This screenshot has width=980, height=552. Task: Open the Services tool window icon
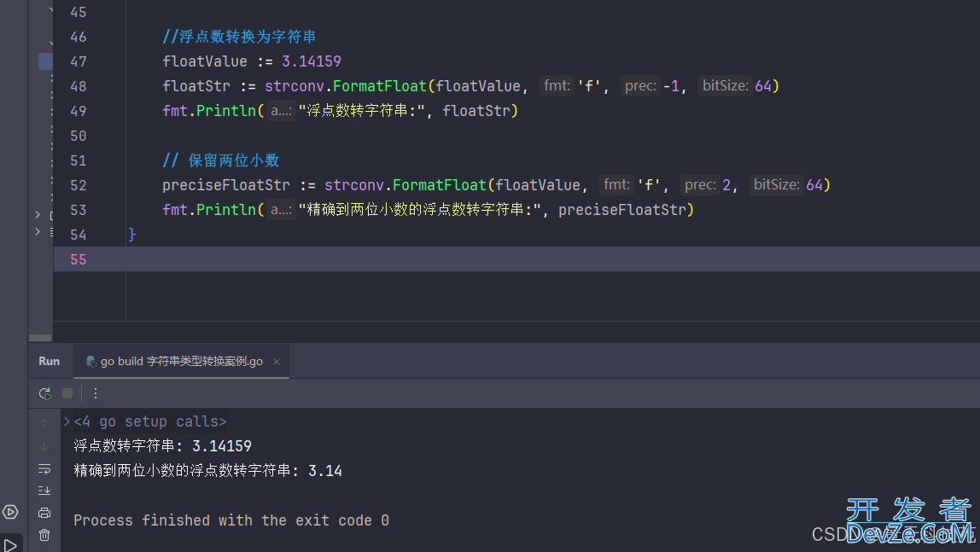(x=10, y=512)
